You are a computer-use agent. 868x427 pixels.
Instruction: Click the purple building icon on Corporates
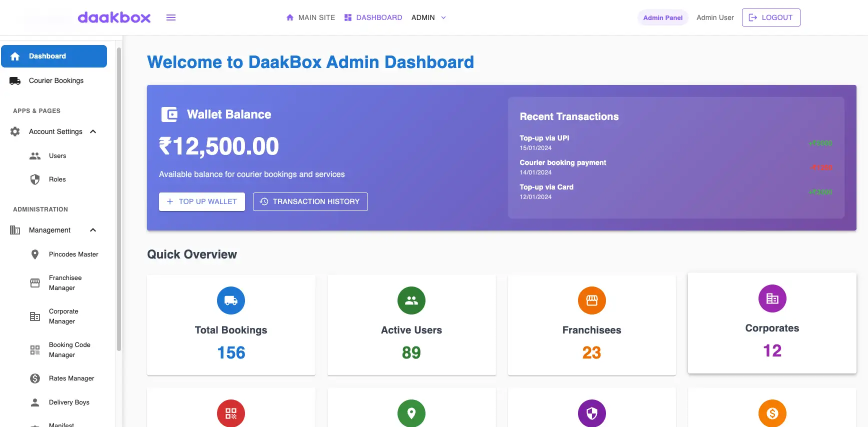point(772,298)
